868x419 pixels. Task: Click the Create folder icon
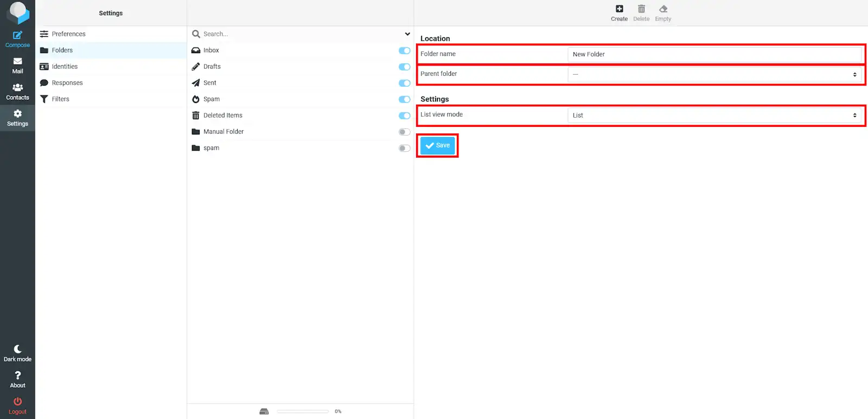click(619, 9)
